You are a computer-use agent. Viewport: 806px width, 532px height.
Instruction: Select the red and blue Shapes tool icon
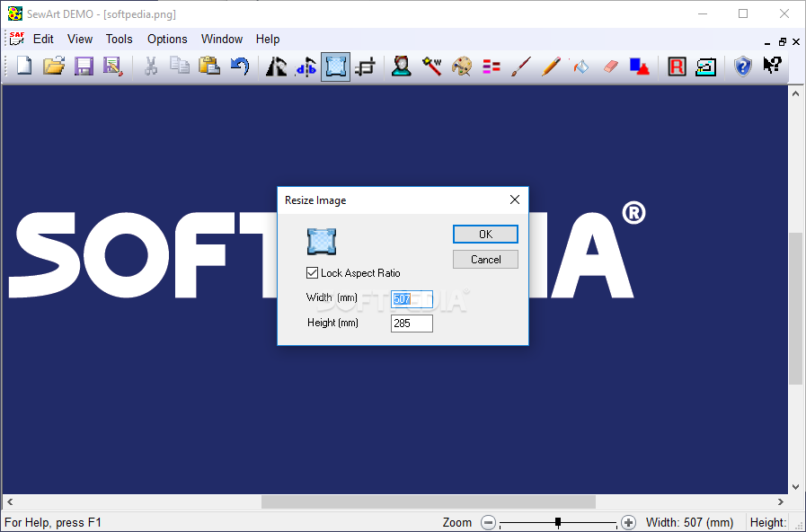pyautogui.click(x=640, y=66)
